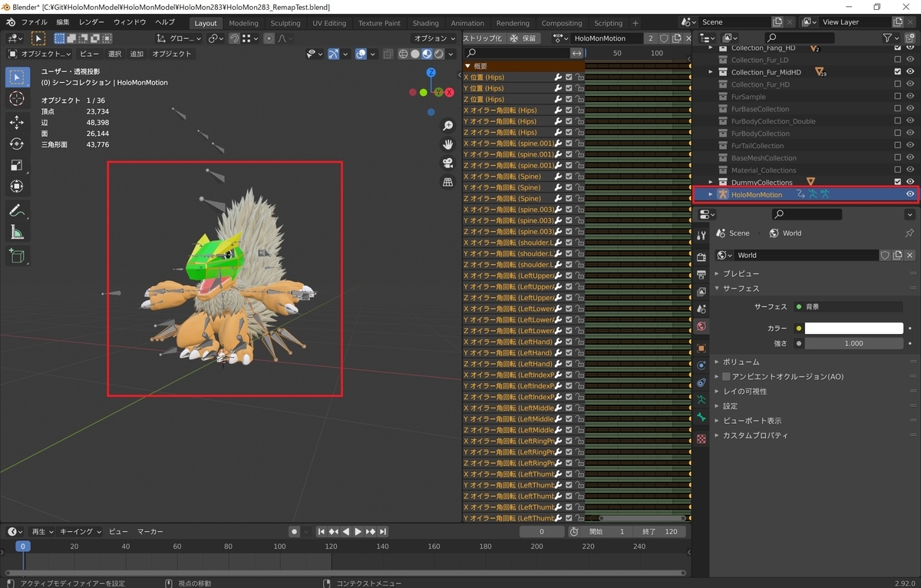Toggle X-ray view icon in viewport header
921x588 pixels.
[388, 54]
